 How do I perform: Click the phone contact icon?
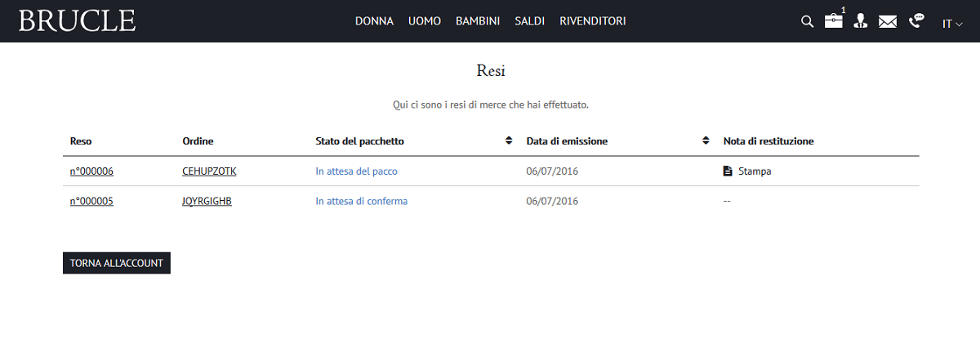point(916,20)
